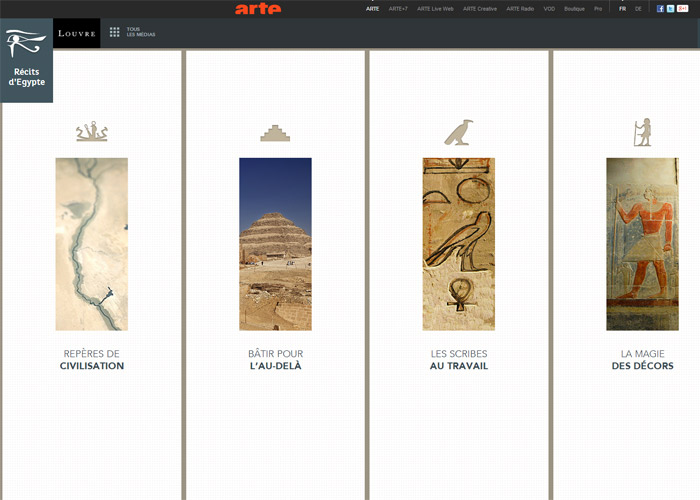Open Boutique link in top bar

pos(574,9)
